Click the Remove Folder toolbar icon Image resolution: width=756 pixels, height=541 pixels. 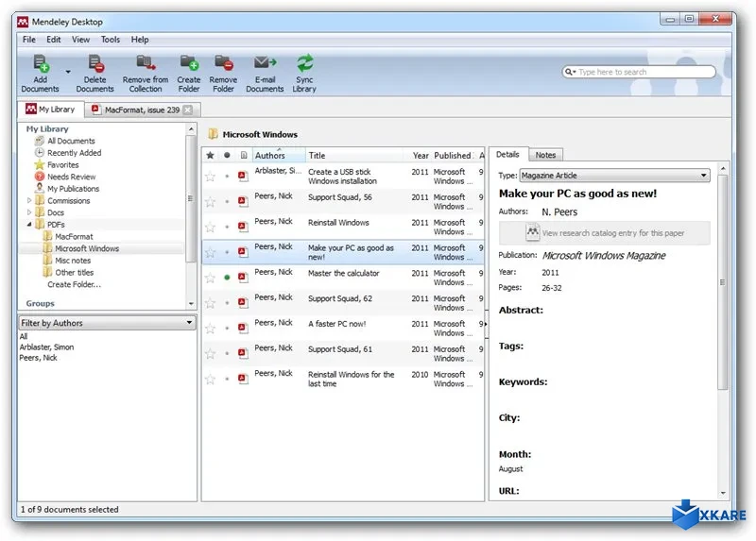click(x=223, y=64)
